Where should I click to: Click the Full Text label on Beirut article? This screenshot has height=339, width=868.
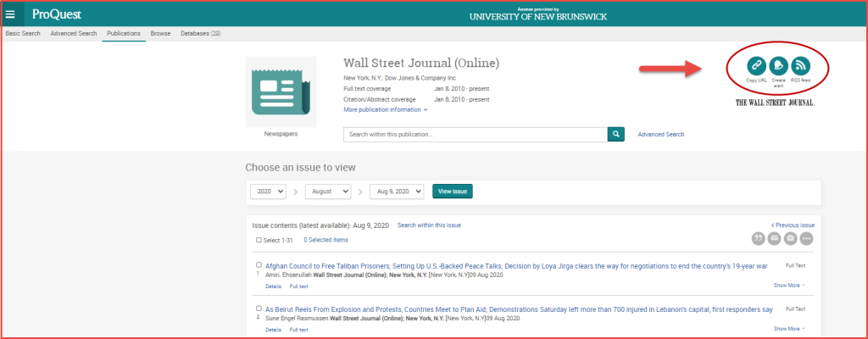[795, 309]
